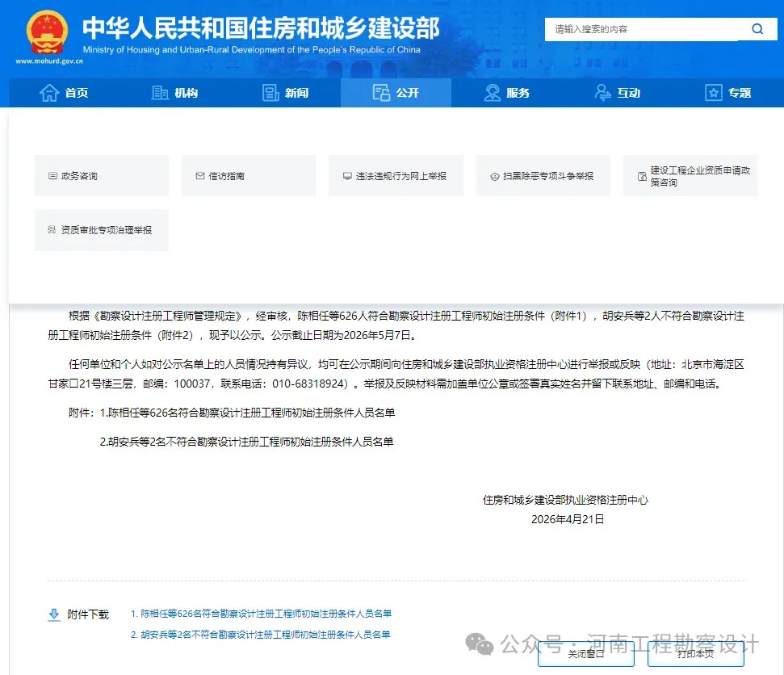Click the attachment download arrow icon
Viewport: 784px width, 675px height.
click(54, 614)
